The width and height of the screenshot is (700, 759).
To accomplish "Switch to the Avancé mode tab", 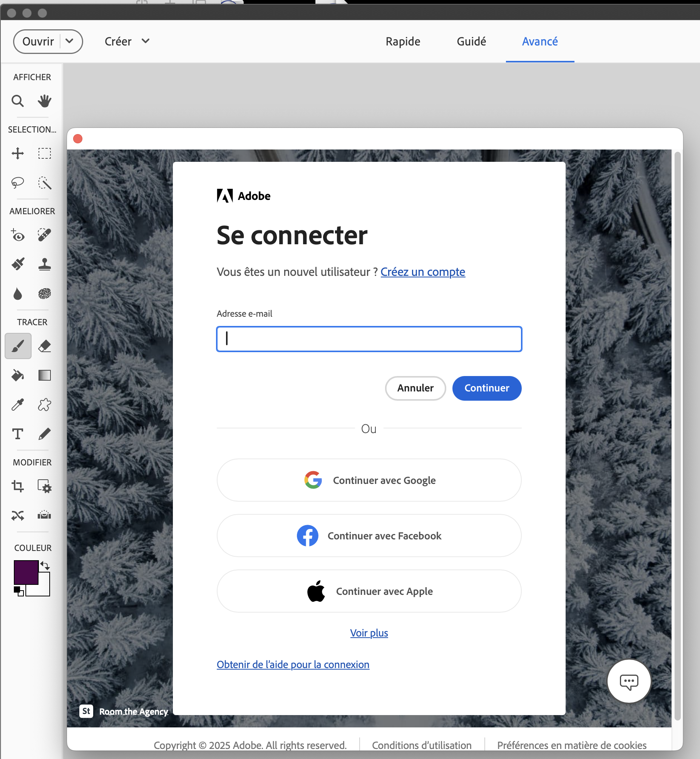I will 540,41.
